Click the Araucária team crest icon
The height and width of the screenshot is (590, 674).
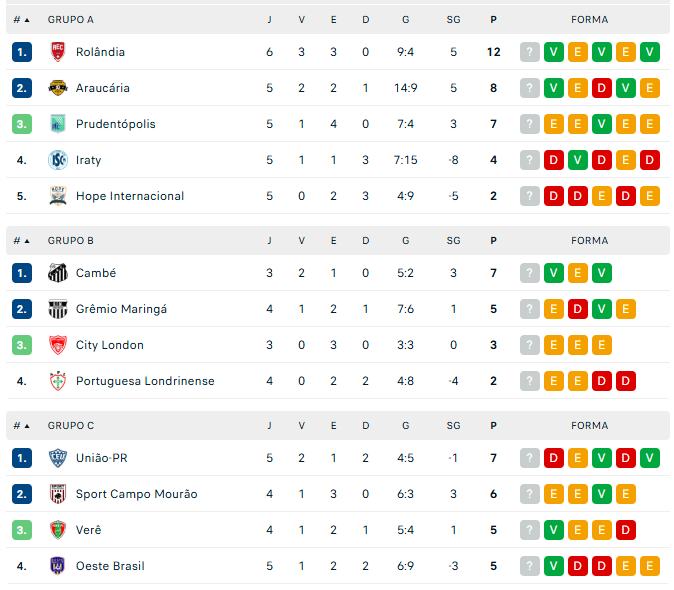[x=57, y=88]
